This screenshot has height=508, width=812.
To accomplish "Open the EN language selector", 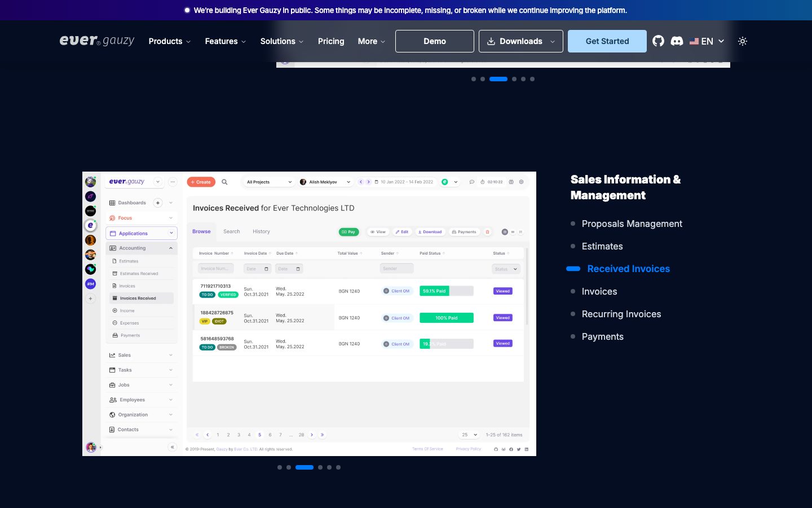I will click(x=707, y=41).
